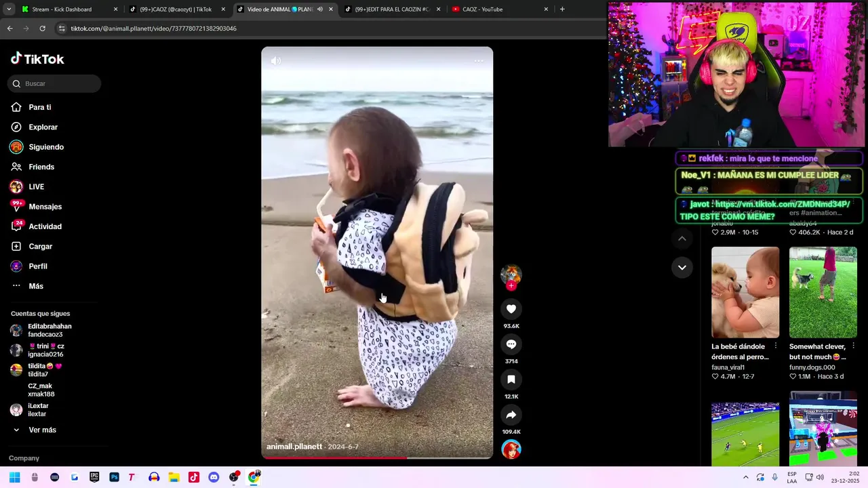Open the dog on grass video thumbnail
The width and height of the screenshot is (868, 488).
(823, 292)
